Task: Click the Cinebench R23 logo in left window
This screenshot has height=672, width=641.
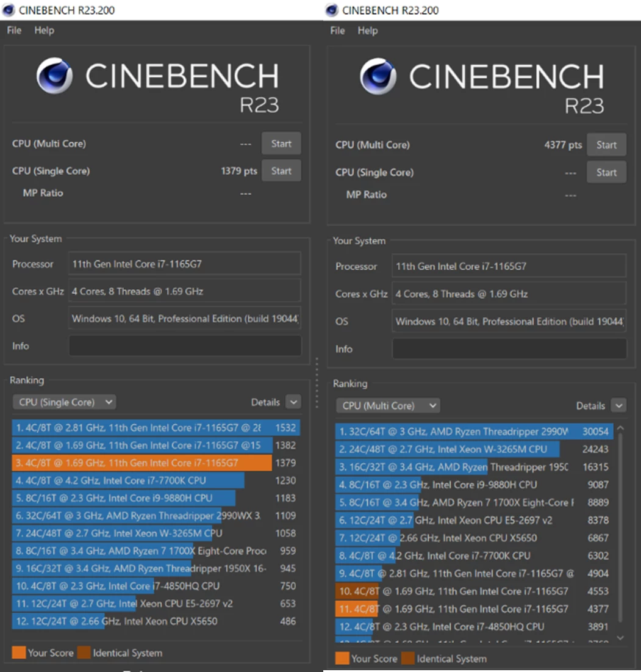Action: [x=158, y=85]
